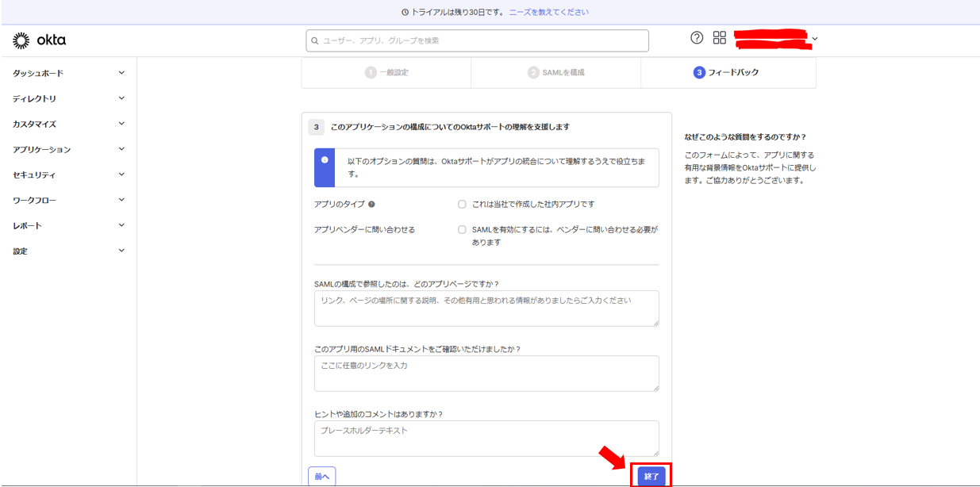The width and height of the screenshot is (980, 487).
Task: Click the なぜこのような質問をするのですか？ heading
Action: [745, 136]
